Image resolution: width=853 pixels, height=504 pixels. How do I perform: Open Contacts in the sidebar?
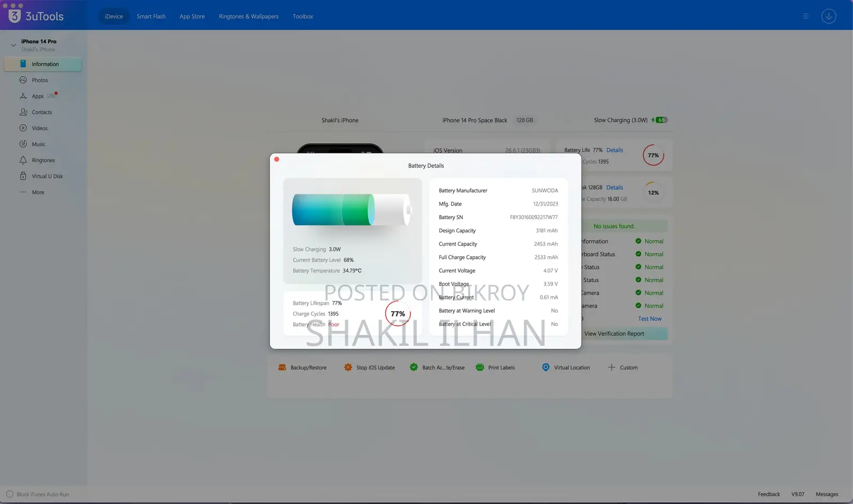click(x=43, y=112)
